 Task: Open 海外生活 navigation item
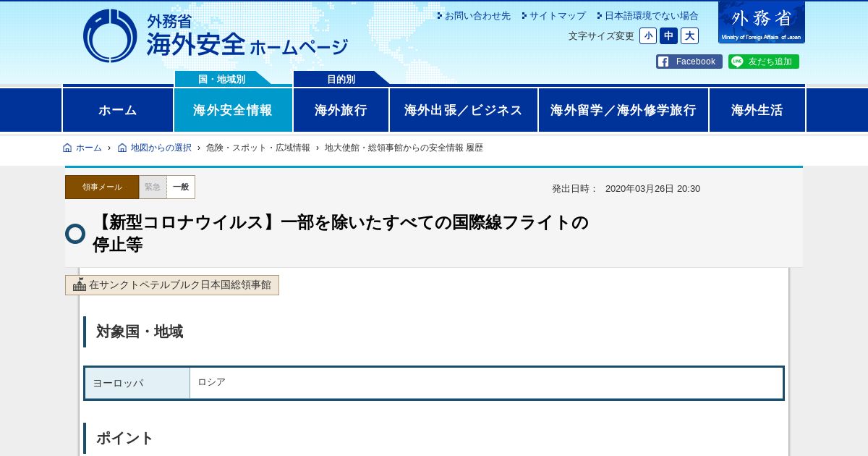point(757,110)
